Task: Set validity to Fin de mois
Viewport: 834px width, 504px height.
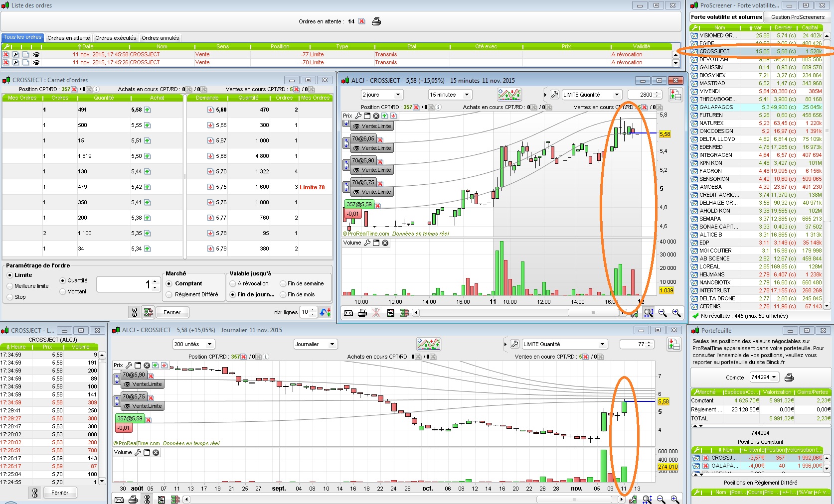Action: 283,294
